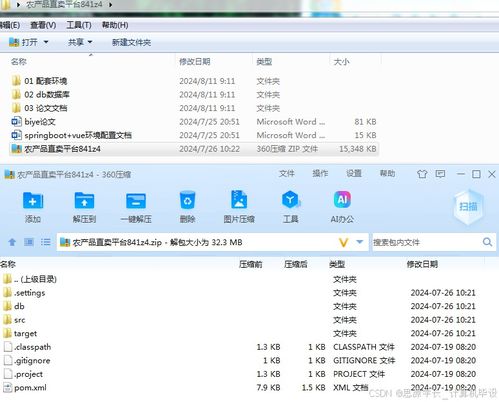
Task: Switch to list view icon in the address bar
Action: pyautogui.click(x=46, y=242)
